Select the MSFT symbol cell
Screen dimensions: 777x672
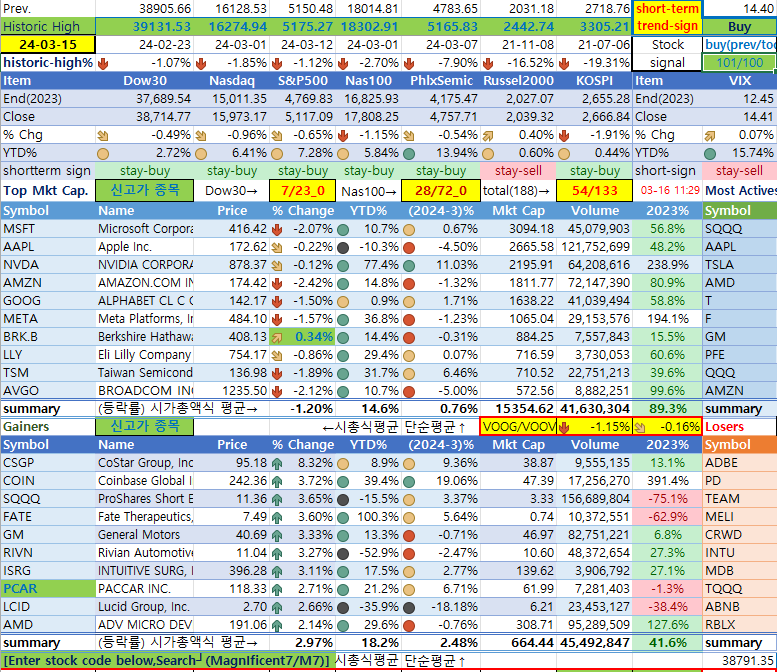point(48,229)
